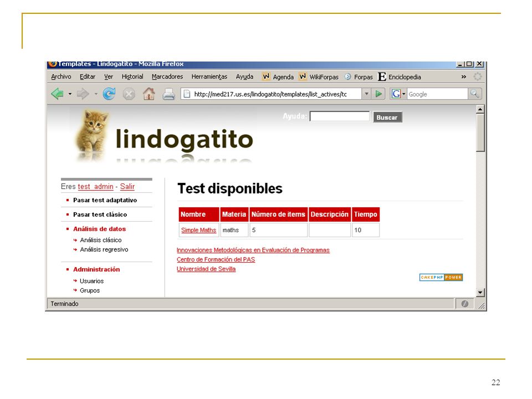Open Grupos under Administración
Image resolution: width=532 pixels, height=399 pixels.
coord(90,290)
